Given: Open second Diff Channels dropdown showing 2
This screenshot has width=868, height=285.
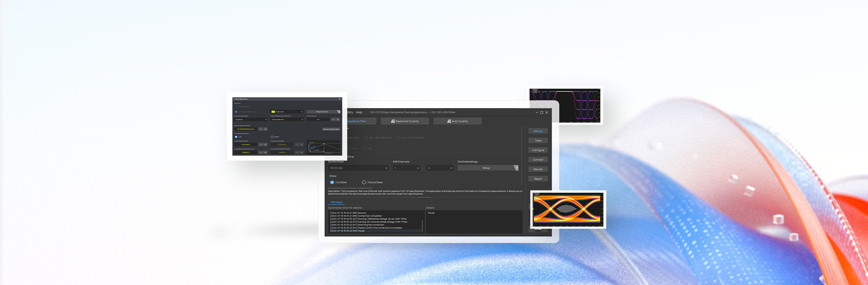Looking at the screenshot, I should 440,168.
